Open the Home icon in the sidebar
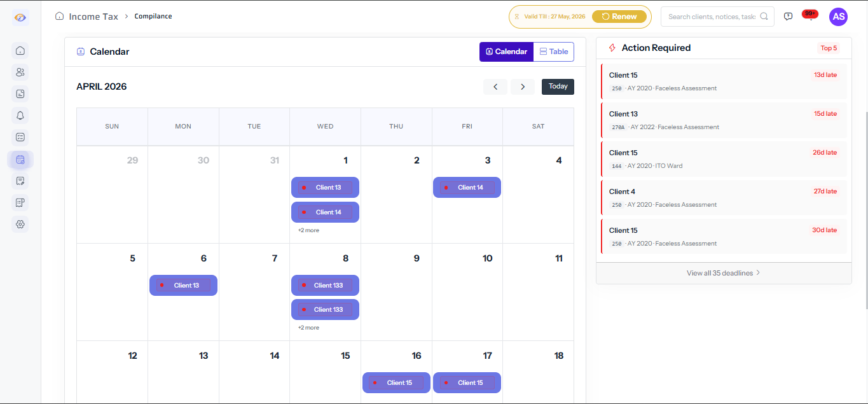This screenshot has width=868, height=404. tap(20, 50)
